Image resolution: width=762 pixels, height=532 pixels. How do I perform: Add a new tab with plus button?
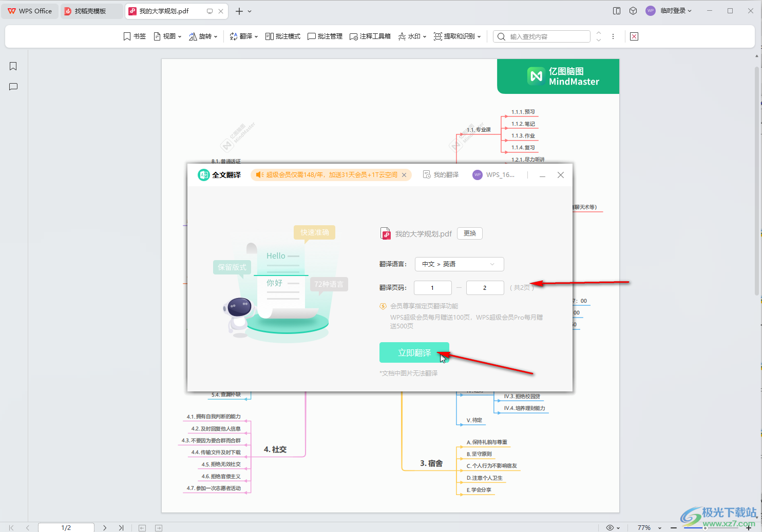pos(239,11)
